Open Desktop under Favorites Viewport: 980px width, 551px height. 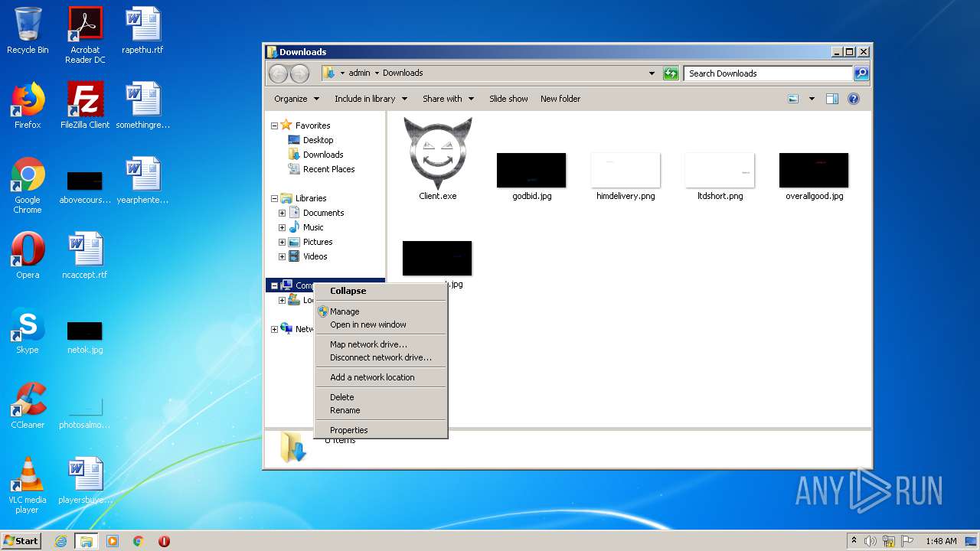coord(311,140)
